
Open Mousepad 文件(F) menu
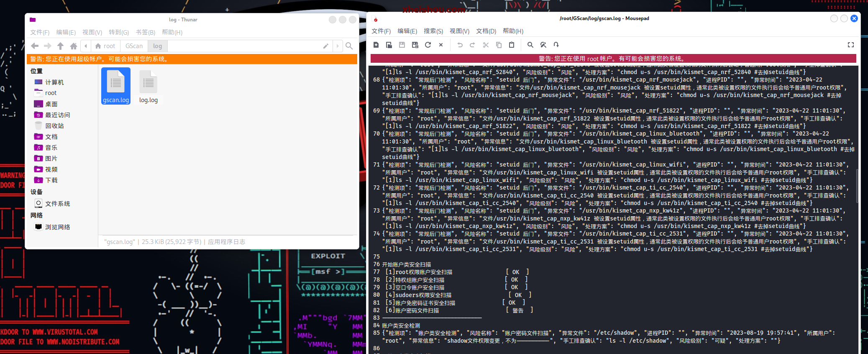tap(381, 31)
